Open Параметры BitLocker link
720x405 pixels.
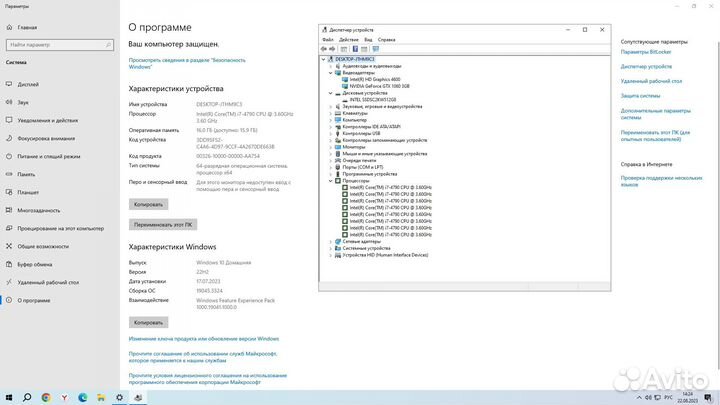pos(646,52)
